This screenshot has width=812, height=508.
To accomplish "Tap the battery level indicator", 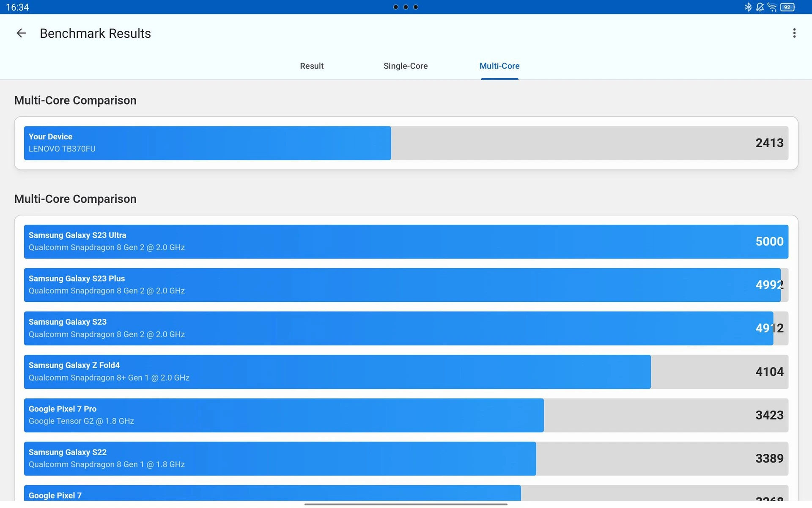I will tap(787, 7).
